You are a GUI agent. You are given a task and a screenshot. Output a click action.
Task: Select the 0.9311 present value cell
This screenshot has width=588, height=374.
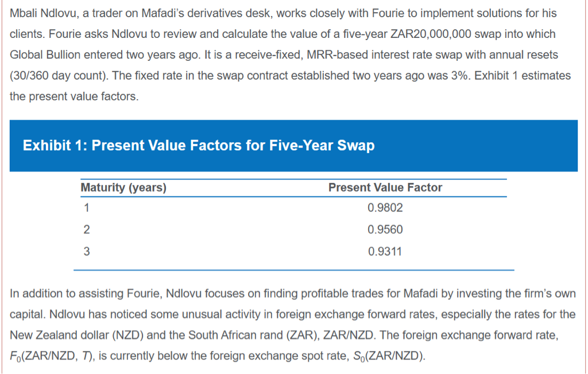(385, 251)
